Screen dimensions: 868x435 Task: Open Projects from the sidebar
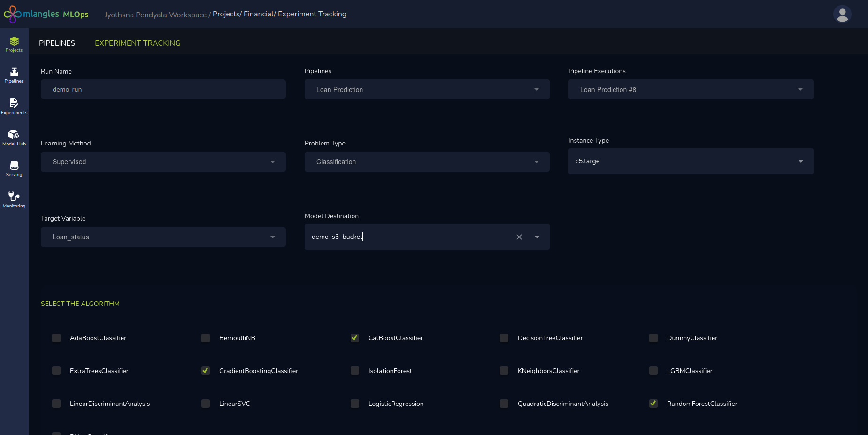point(14,44)
